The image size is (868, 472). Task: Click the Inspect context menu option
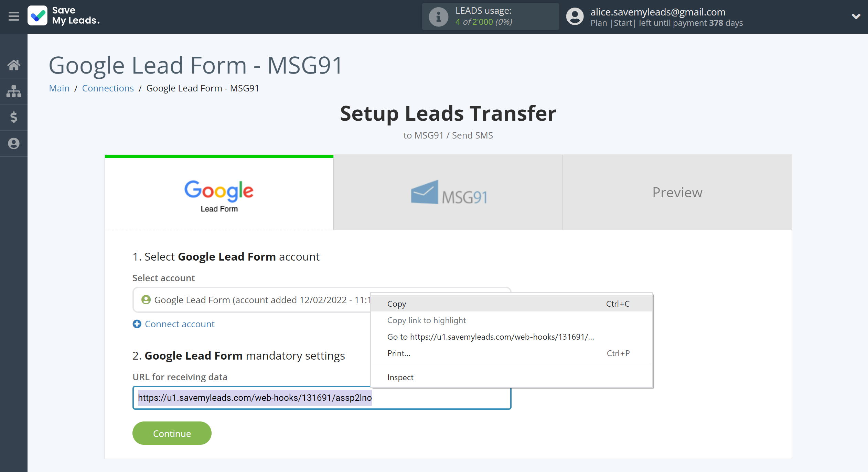click(401, 377)
